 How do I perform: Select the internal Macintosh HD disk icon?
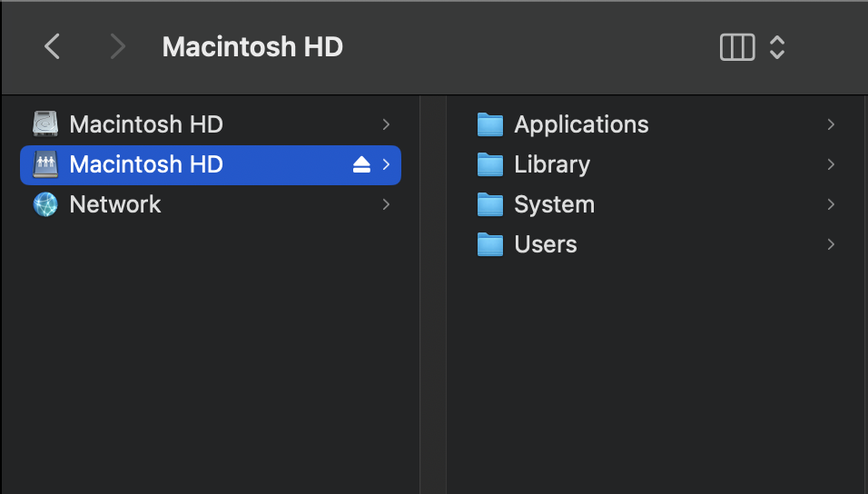(x=45, y=123)
